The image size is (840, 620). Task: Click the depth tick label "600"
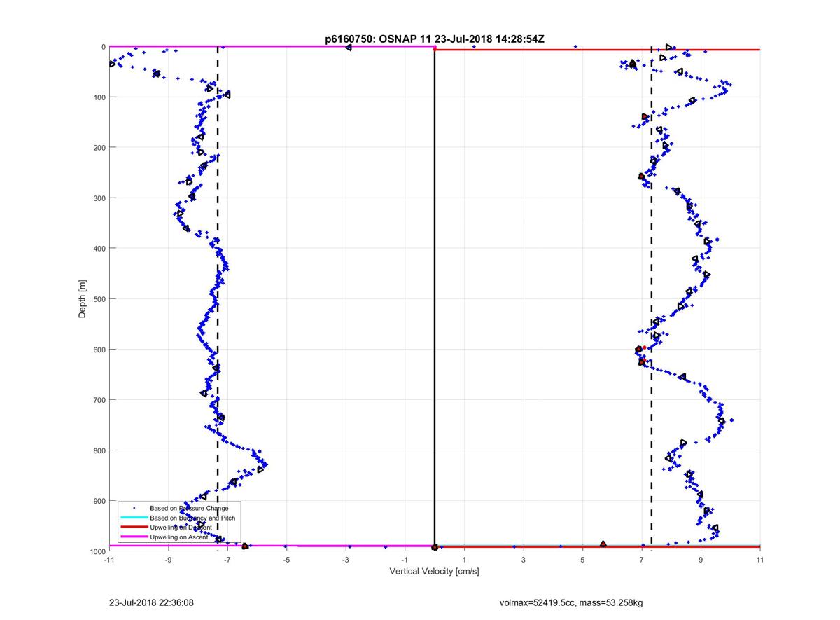99,350
